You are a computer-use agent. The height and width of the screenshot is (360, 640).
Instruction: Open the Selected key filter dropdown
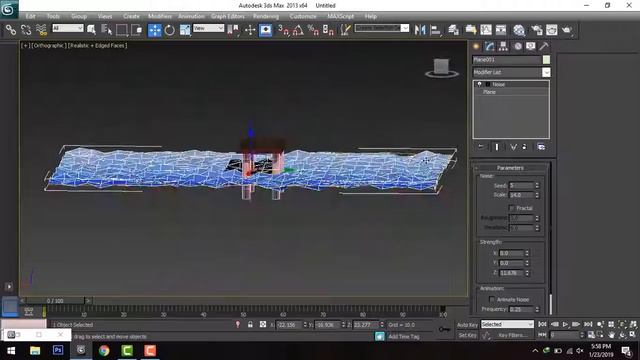507,324
